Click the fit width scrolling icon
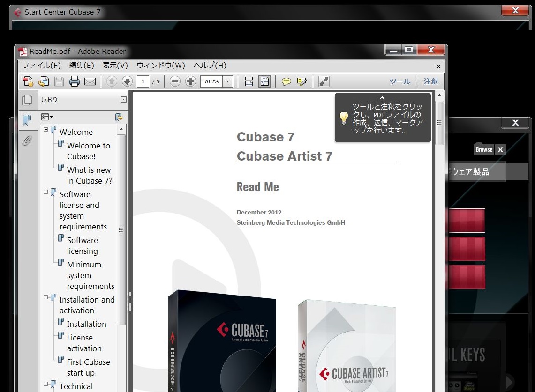 tap(249, 81)
